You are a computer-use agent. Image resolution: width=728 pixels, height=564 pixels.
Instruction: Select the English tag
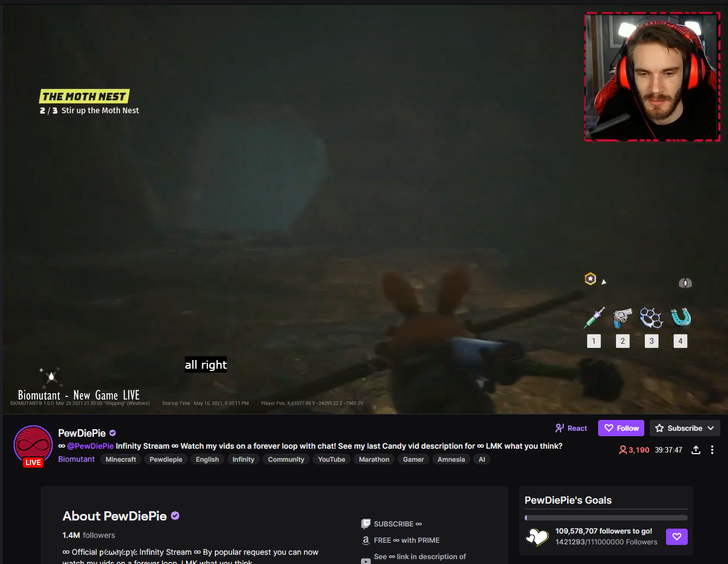point(207,460)
